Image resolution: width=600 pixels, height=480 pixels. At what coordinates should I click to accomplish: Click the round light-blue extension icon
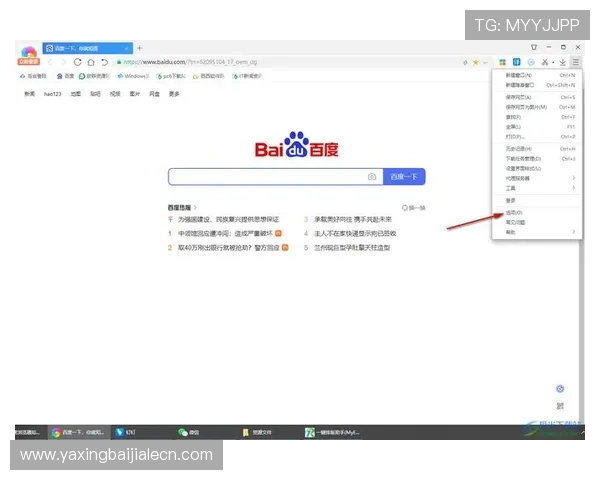point(531,62)
